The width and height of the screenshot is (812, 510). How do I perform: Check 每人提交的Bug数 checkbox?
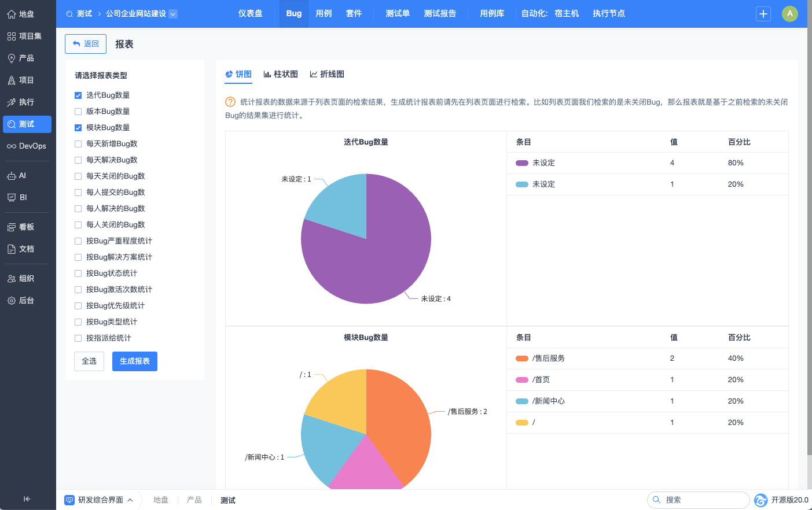click(78, 193)
